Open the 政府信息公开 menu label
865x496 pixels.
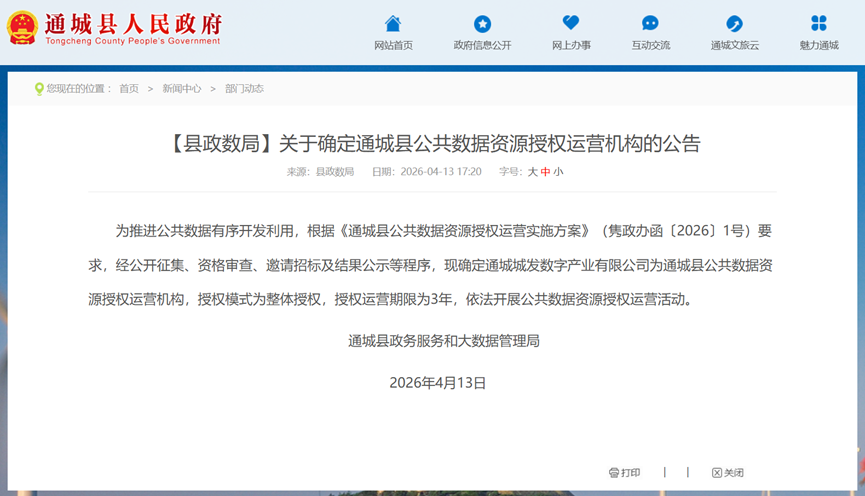[x=482, y=45]
